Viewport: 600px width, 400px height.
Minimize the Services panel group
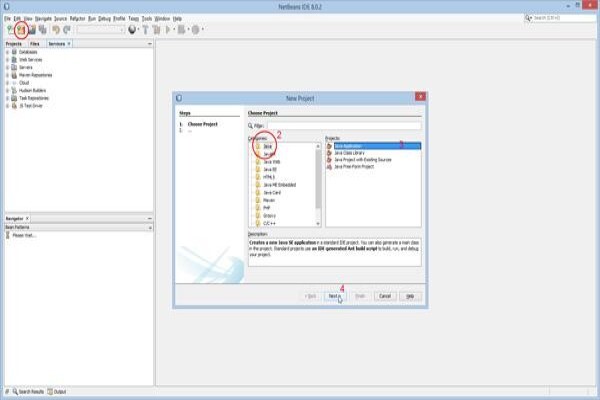click(x=150, y=44)
